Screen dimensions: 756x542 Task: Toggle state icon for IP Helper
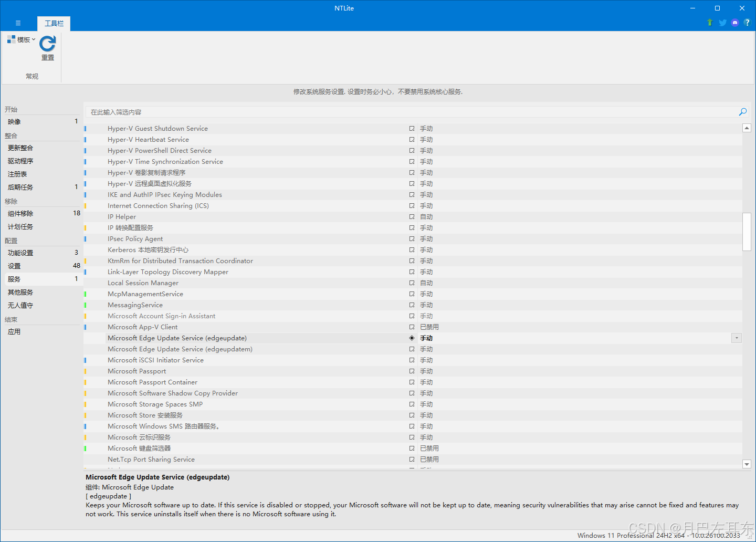pos(412,217)
